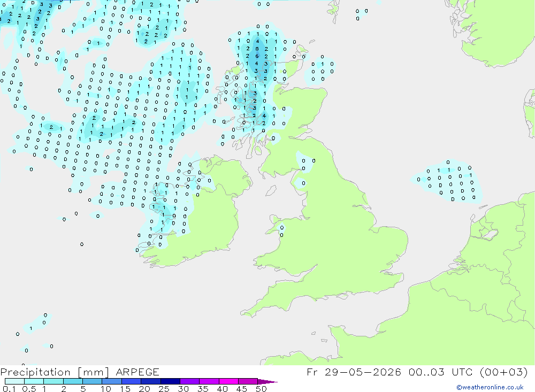Click the 'Fr 29-05-2026' date text

[354, 372]
